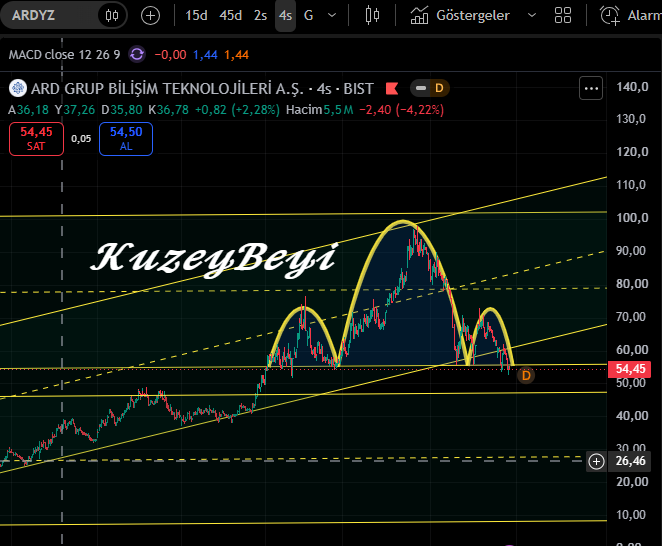This screenshot has height=546, width=662.
Task: Switch to the 2s timeframe
Action: pyautogui.click(x=260, y=16)
